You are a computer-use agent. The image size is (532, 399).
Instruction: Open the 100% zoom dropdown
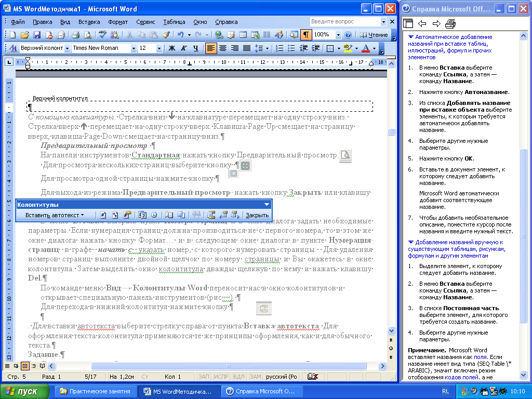coord(338,35)
